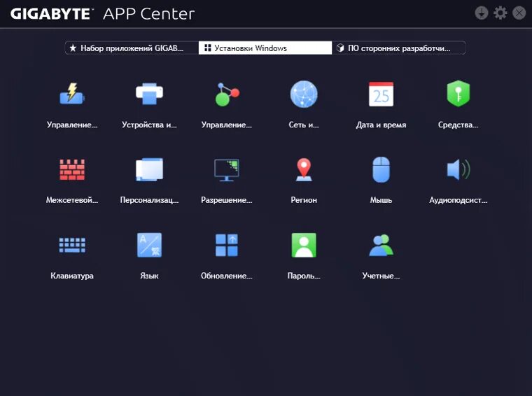Click the Аудиоподсист... label

(x=458, y=200)
